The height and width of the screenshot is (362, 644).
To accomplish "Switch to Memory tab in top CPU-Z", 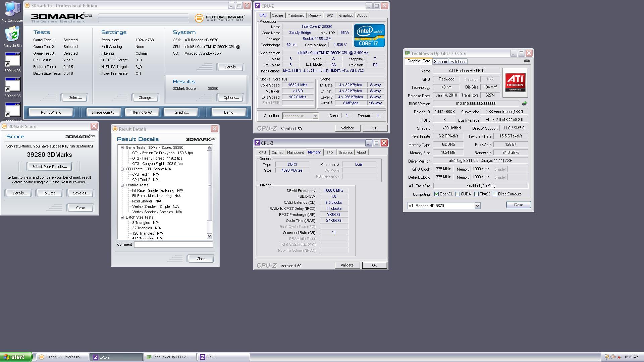I will coord(315,15).
